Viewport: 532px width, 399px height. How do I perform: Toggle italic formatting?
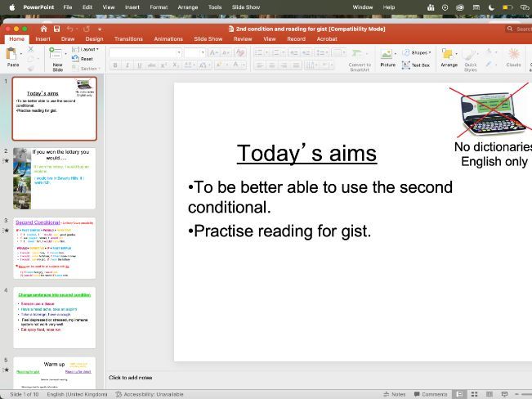pos(127,65)
